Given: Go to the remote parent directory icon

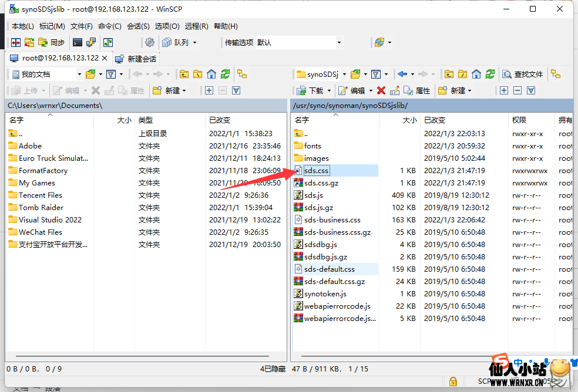Looking at the screenshot, I should tap(449, 75).
